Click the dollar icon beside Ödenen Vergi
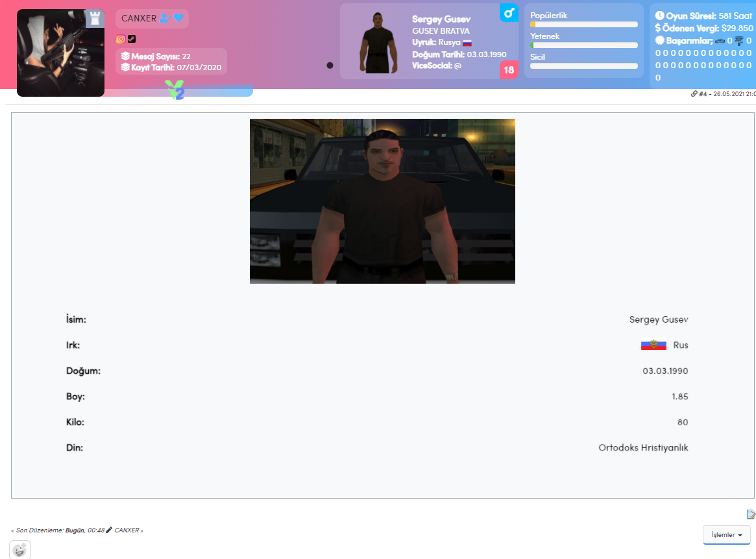Image resolution: width=756 pixels, height=559 pixels. [x=657, y=29]
